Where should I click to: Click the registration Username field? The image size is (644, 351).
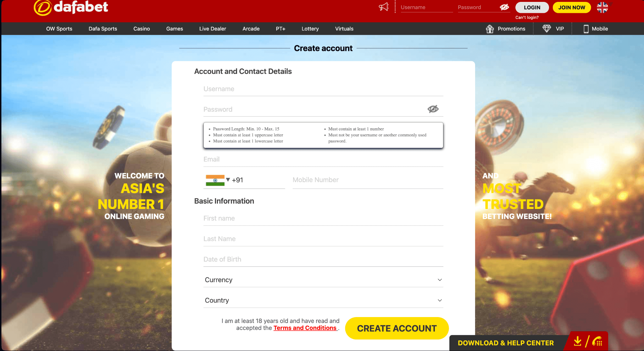click(323, 89)
